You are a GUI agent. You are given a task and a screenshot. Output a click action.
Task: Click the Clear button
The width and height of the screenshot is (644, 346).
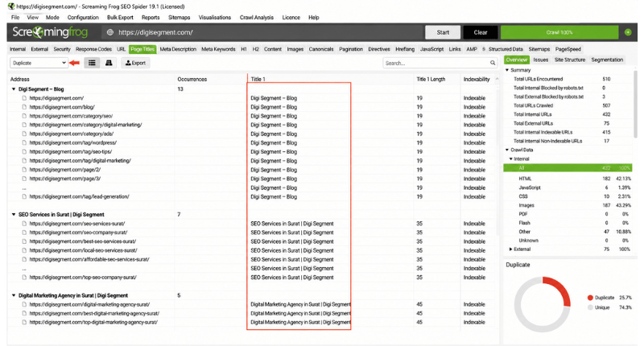pos(480,32)
